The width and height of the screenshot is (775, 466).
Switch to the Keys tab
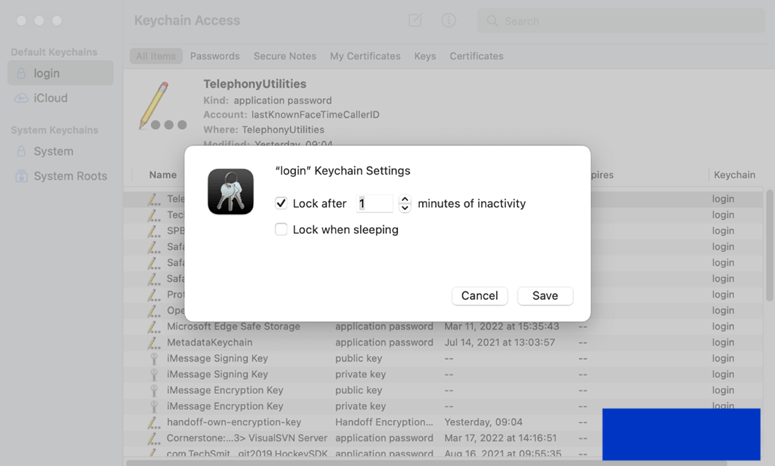[x=425, y=56]
